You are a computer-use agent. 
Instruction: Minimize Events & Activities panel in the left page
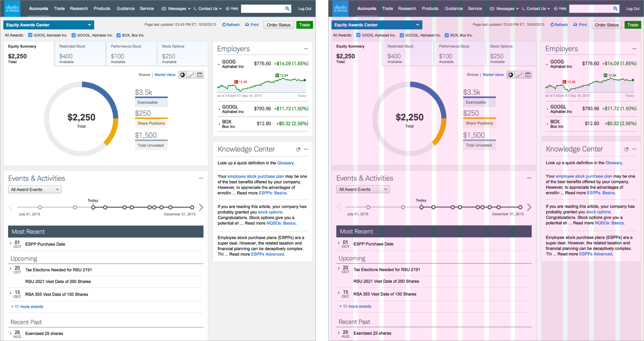(201, 178)
